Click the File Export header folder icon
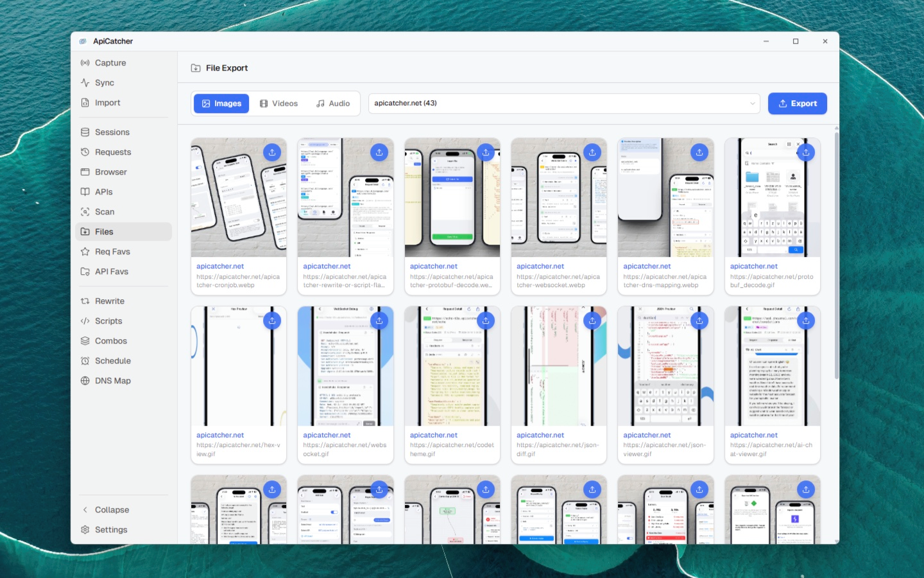924x578 pixels. [196, 68]
